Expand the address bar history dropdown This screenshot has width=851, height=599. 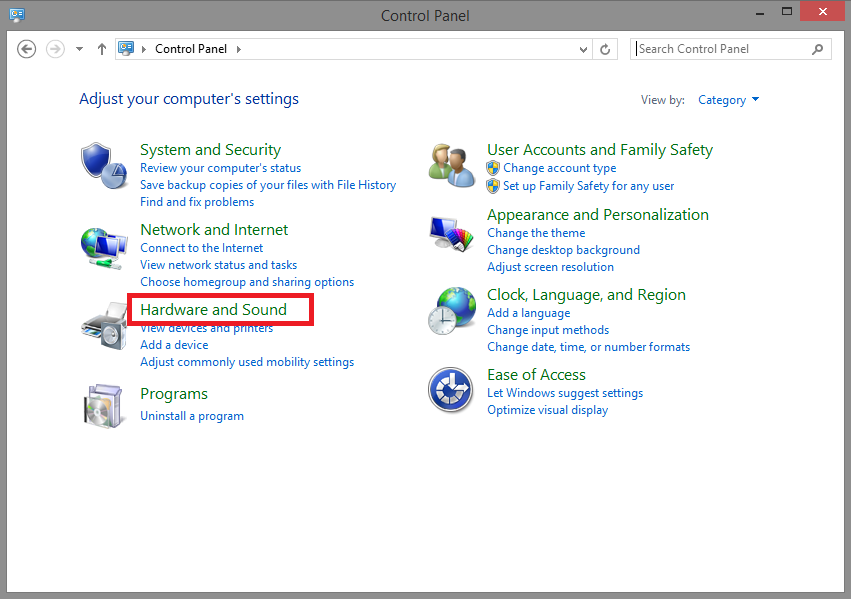point(583,50)
